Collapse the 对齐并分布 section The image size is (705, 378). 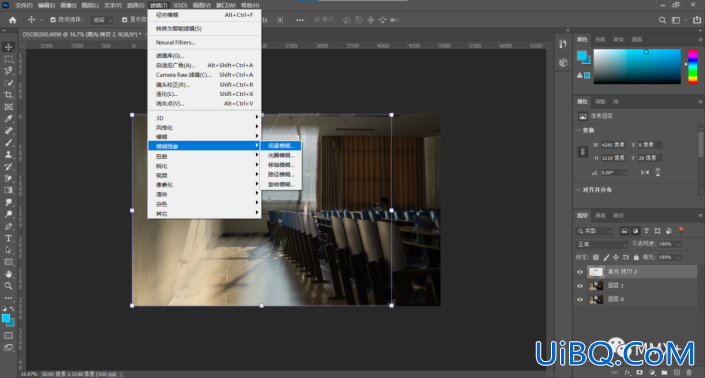pyautogui.click(x=578, y=190)
